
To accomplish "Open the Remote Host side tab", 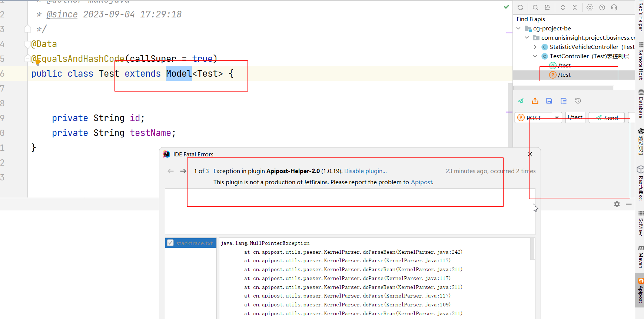I will (x=640, y=61).
